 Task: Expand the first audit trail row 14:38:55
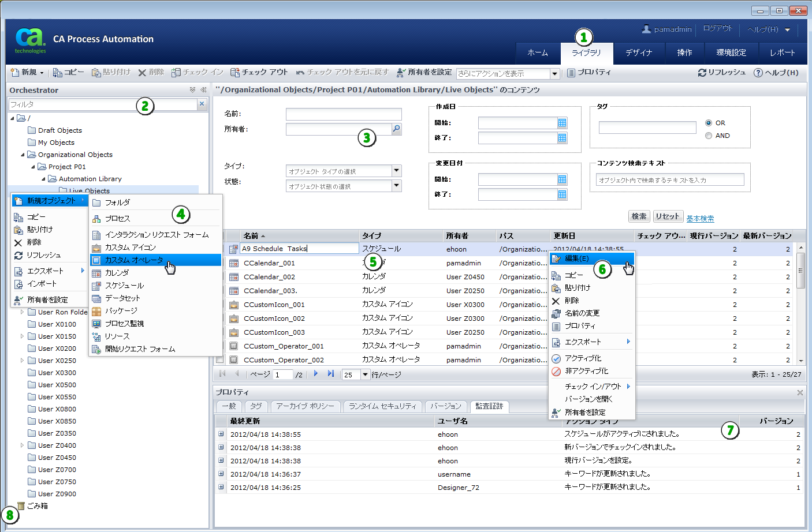click(221, 434)
